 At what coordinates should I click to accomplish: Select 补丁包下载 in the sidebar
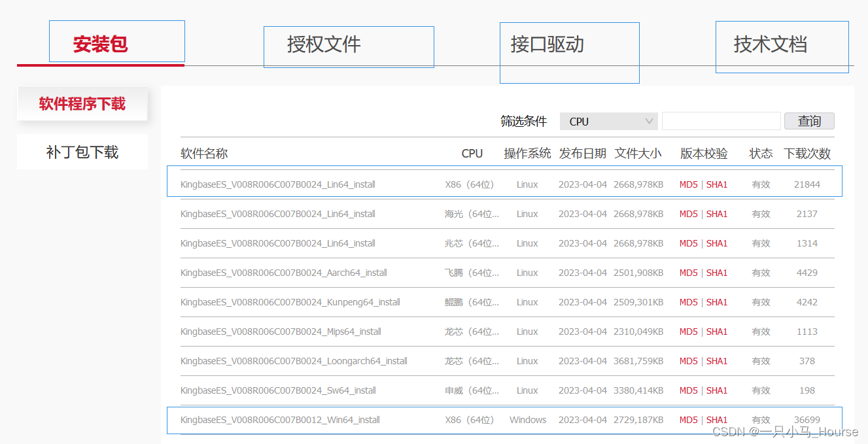(x=82, y=152)
